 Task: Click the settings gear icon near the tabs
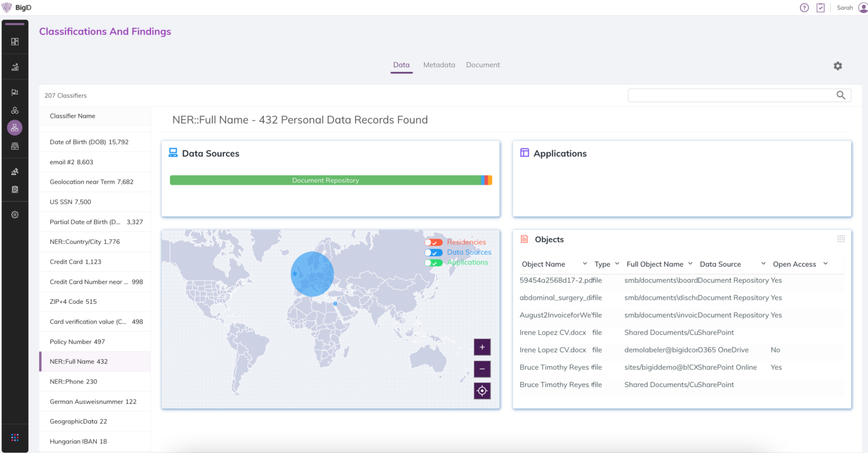coord(837,66)
